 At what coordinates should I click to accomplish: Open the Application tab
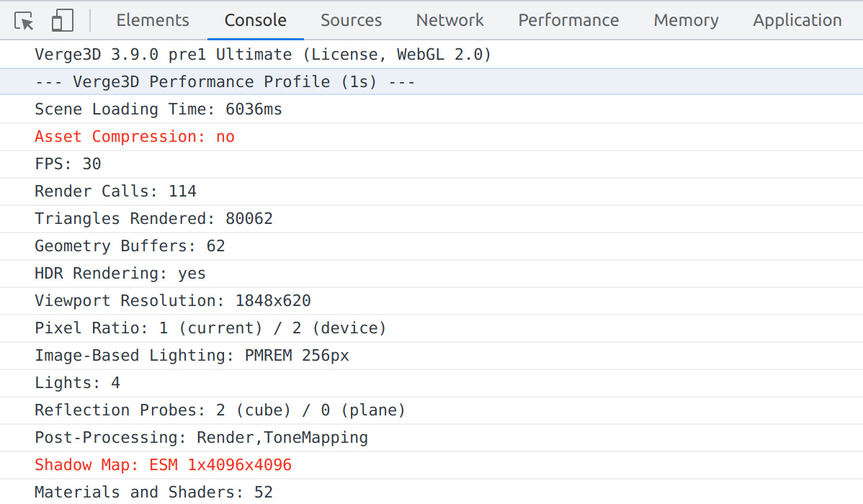coord(797,20)
